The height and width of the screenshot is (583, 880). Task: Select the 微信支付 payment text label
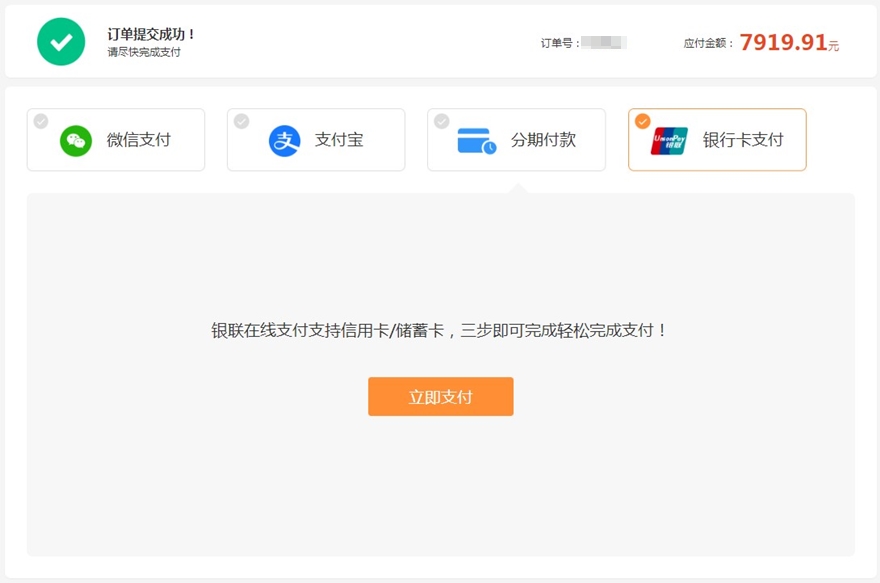139,140
